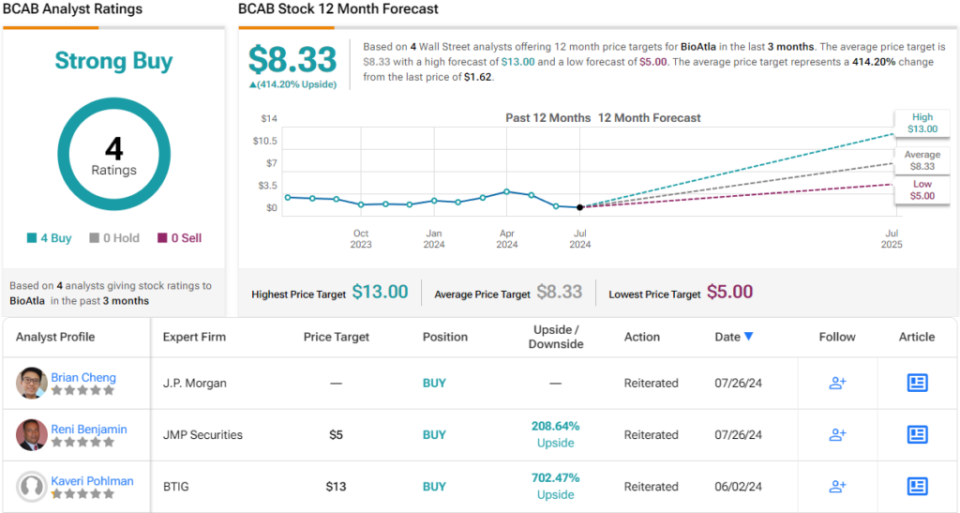Click the Analyst Profile column header
The width and height of the screenshot is (960, 513).
pyautogui.click(x=55, y=337)
